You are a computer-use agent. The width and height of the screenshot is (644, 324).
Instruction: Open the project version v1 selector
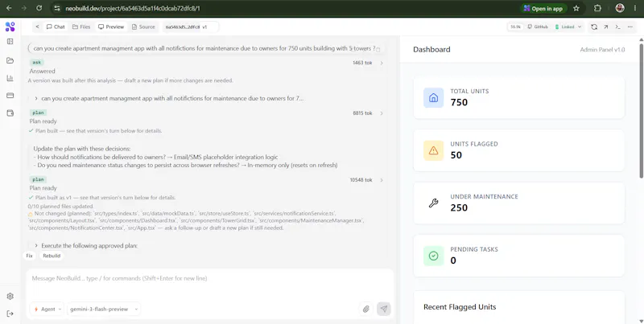pyautogui.click(x=190, y=27)
